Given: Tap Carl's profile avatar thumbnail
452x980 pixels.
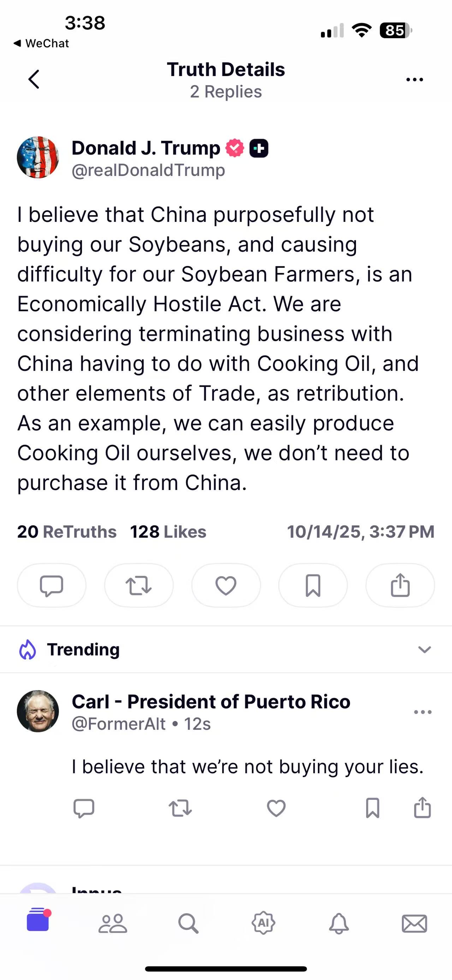Looking at the screenshot, I should click(38, 711).
